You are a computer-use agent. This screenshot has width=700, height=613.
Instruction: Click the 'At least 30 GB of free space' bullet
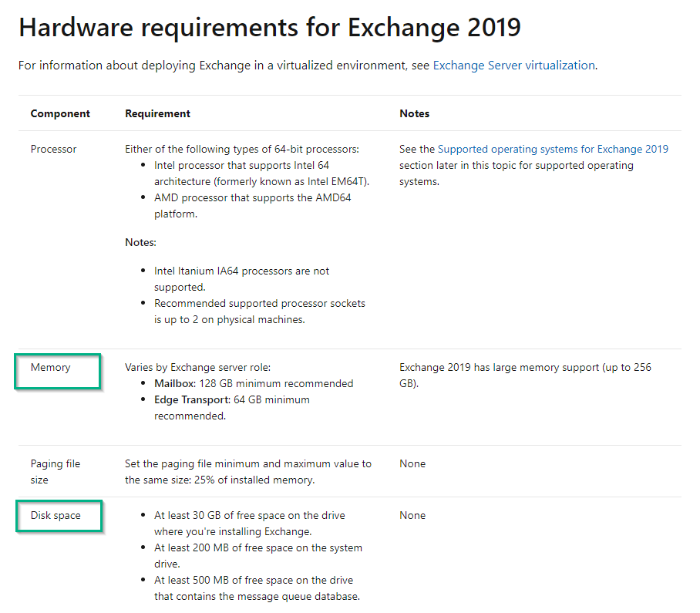(x=250, y=524)
